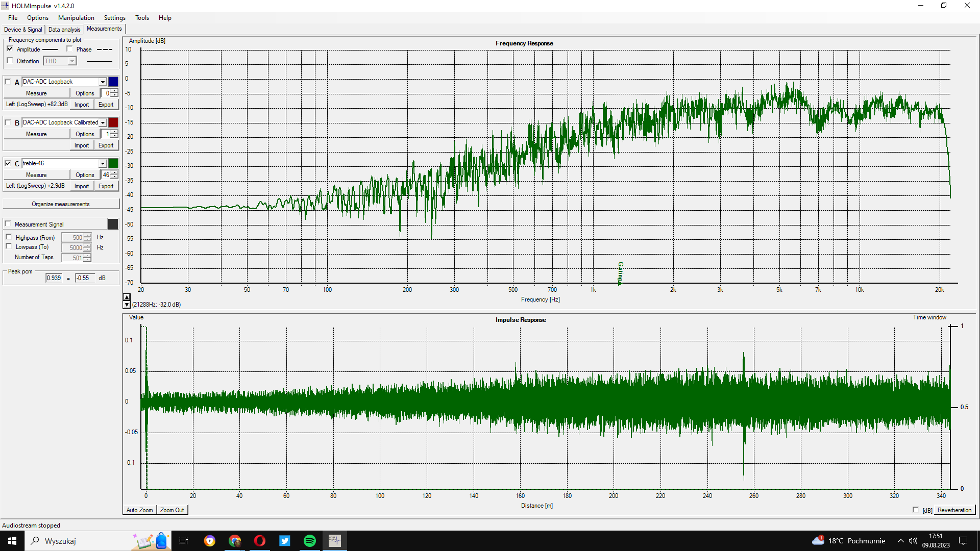
Task: Expand the treble-46 measurement name dropdown
Action: pos(103,163)
